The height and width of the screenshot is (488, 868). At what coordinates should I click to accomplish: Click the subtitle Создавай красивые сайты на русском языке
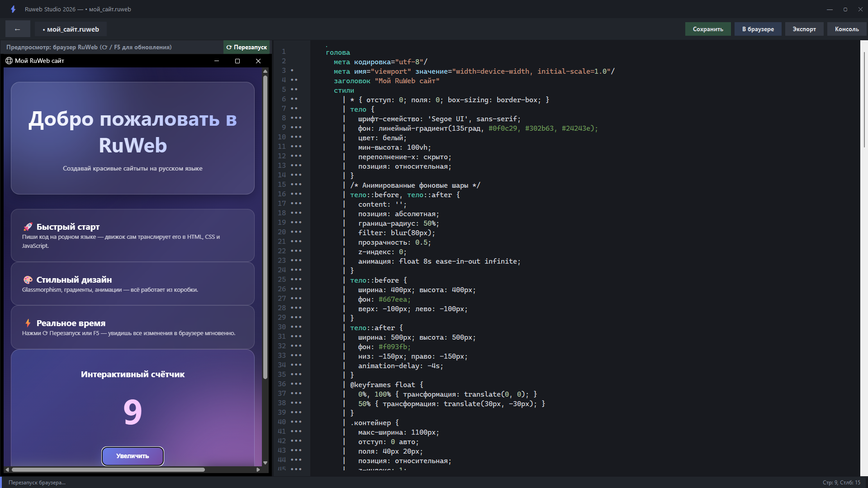133,168
